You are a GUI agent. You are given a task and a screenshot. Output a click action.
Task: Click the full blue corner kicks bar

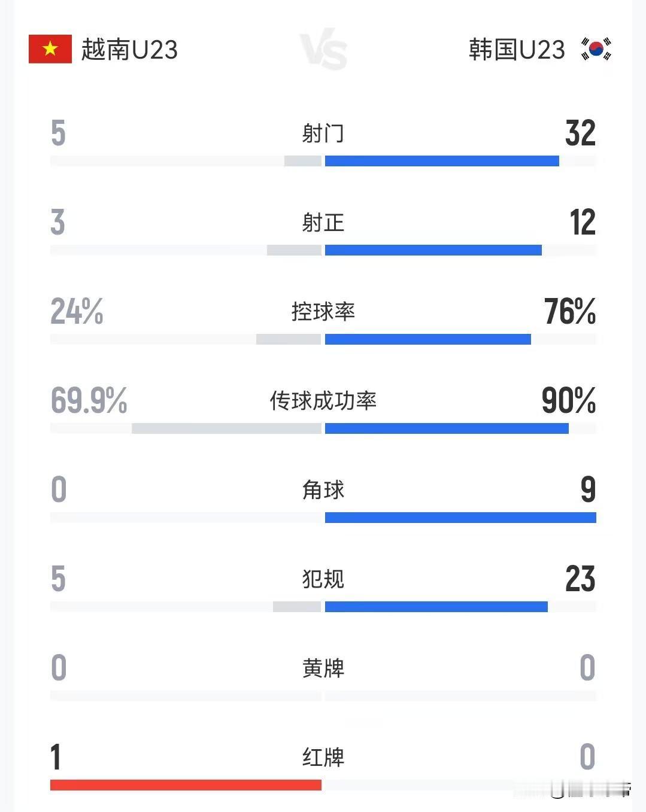(x=460, y=518)
